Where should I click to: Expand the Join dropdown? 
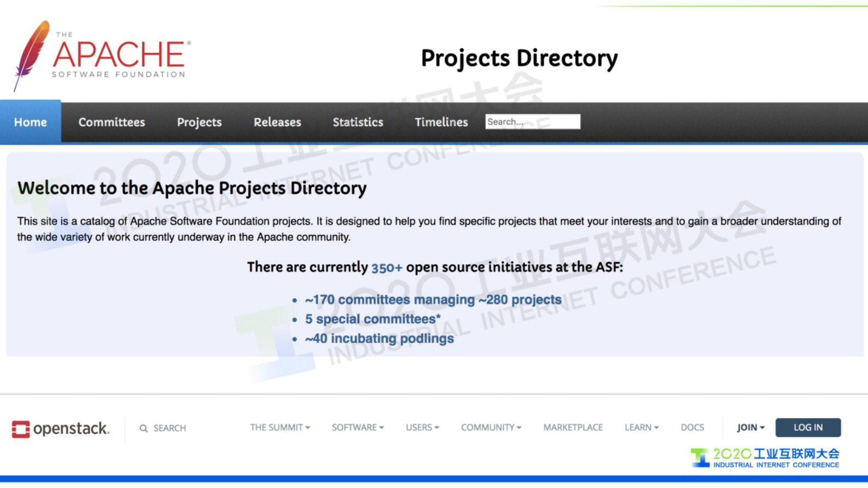(x=750, y=427)
